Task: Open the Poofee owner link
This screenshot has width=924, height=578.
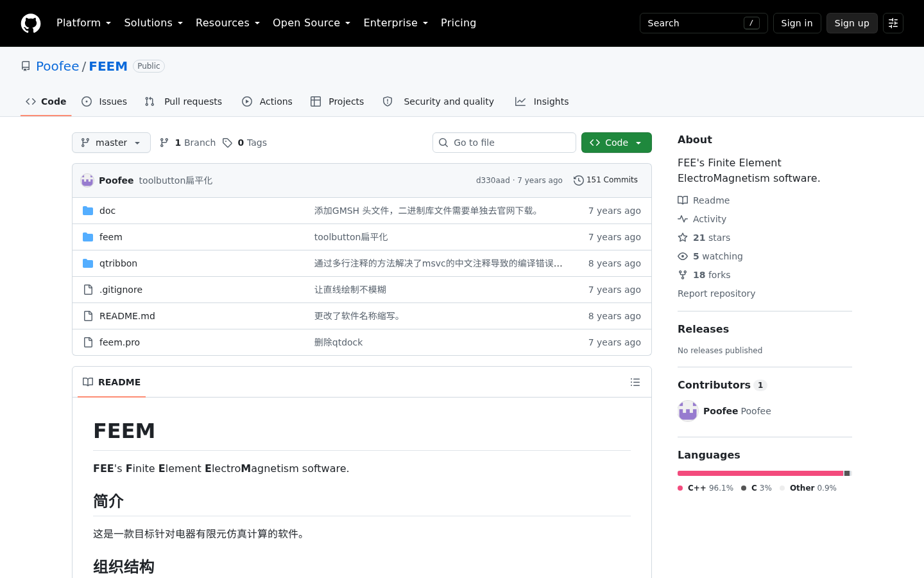Action: coord(58,66)
